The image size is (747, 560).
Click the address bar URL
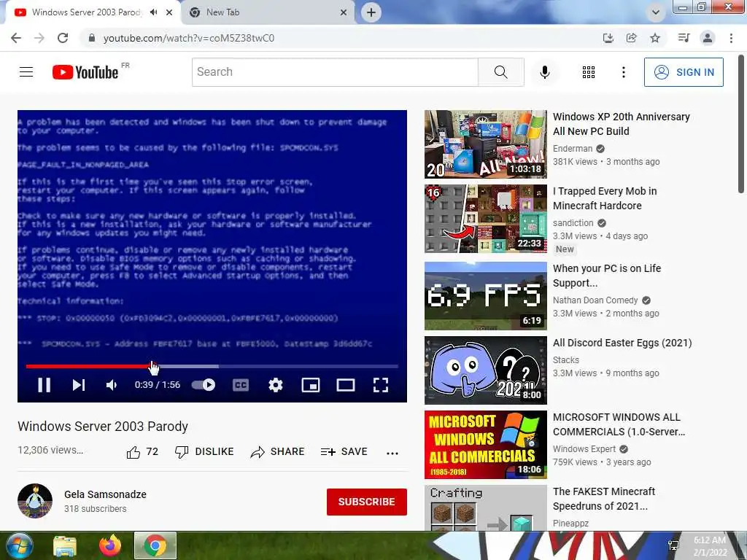pyautogui.click(x=189, y=38)
